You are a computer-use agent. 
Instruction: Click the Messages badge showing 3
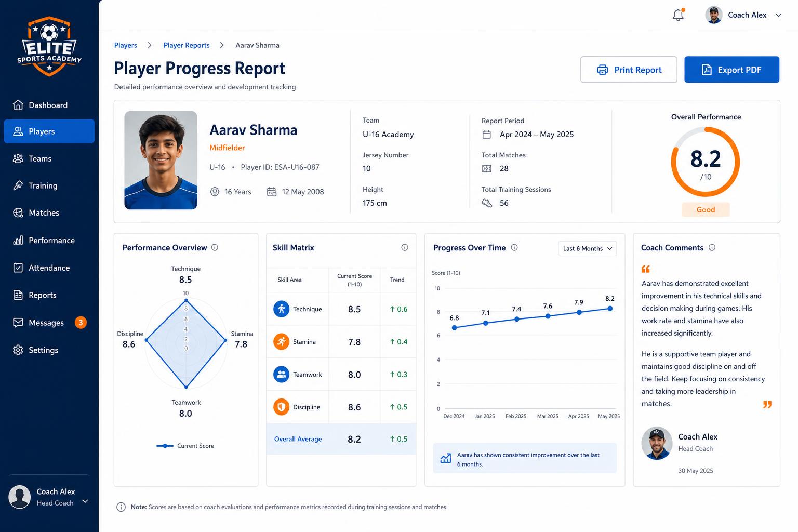click(81, 323)
